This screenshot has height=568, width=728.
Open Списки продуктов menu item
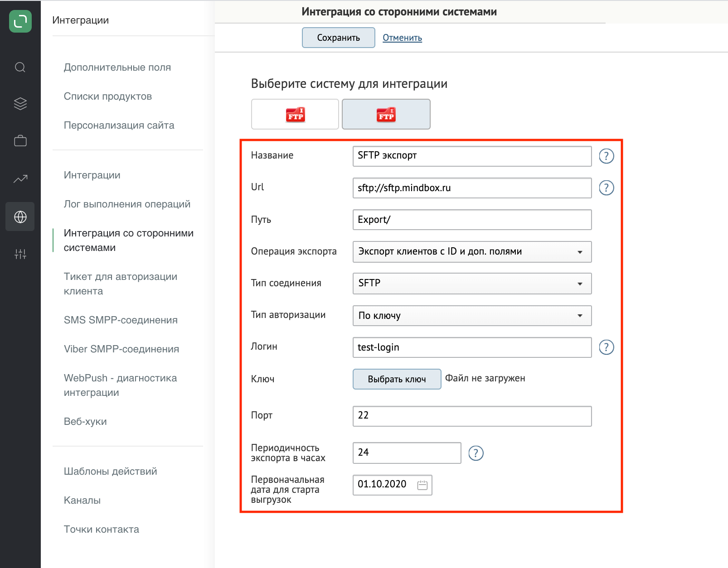click(x=108, y=96)
